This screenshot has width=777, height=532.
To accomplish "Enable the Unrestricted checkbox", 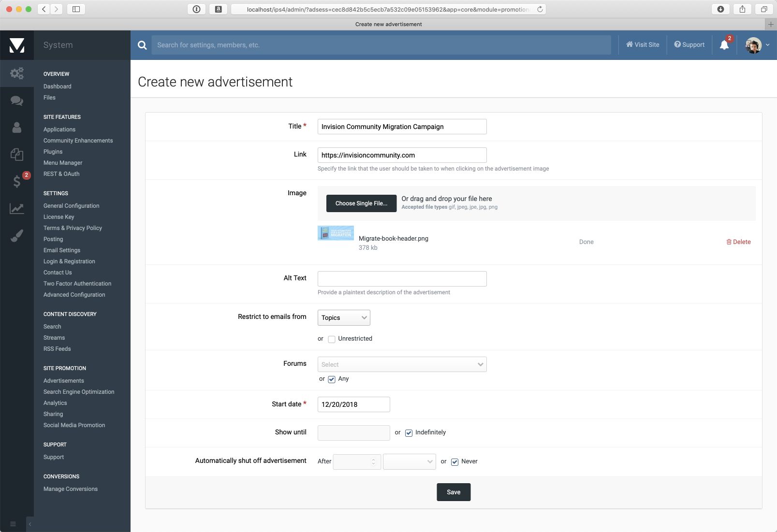I will pyautogui.click(x=332, y=339).
